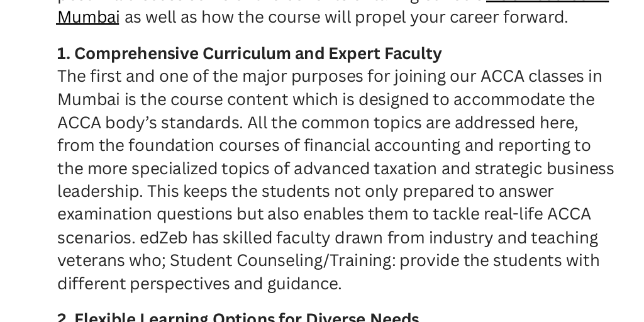The height and width of the screenshot is (322, 644).
Task: Click the word 'leadership' in the paragraph
Action: click(100, 192)
